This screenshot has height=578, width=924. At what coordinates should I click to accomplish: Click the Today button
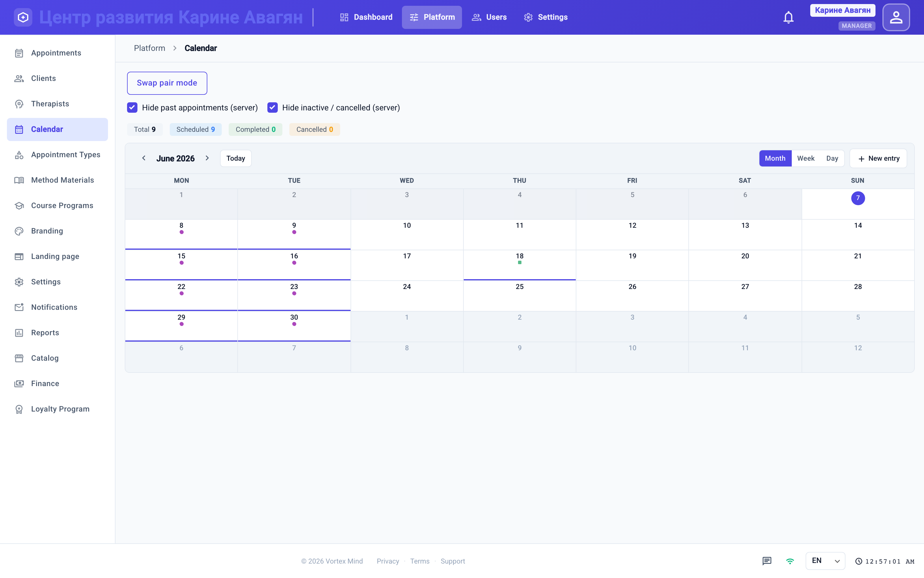pyautogui.click(x=236, y=158)
